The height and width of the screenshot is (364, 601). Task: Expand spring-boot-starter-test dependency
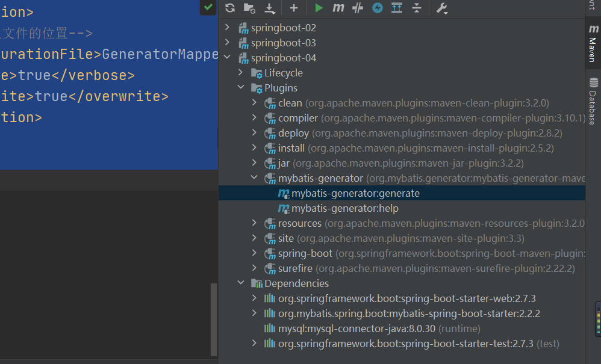(x=254, y=344)
